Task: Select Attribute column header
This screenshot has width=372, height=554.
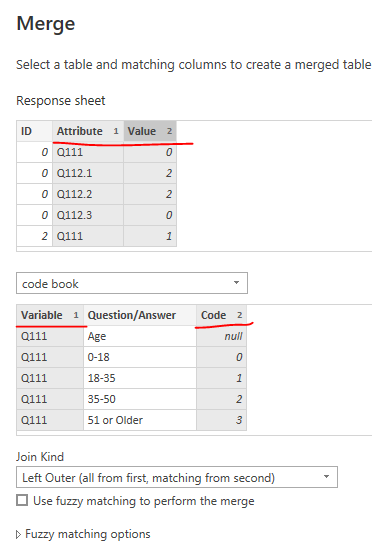Action: pyautogui.click(x=88, y=131)
